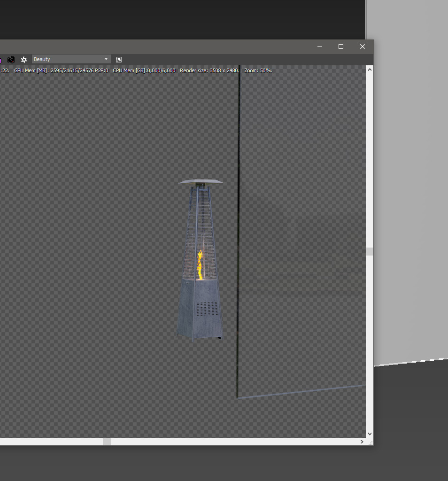
Task: Click the Zoom: 50% status text
Action: click(258, 70)
